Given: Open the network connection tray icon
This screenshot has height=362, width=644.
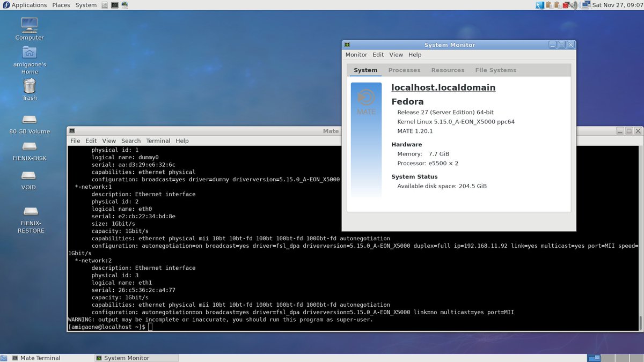Looking at the screenshot, I should click(585, 5).
